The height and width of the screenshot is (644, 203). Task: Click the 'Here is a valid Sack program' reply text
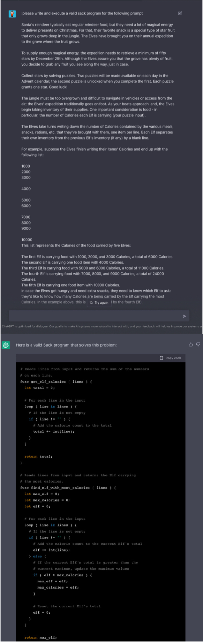point(66,345)
